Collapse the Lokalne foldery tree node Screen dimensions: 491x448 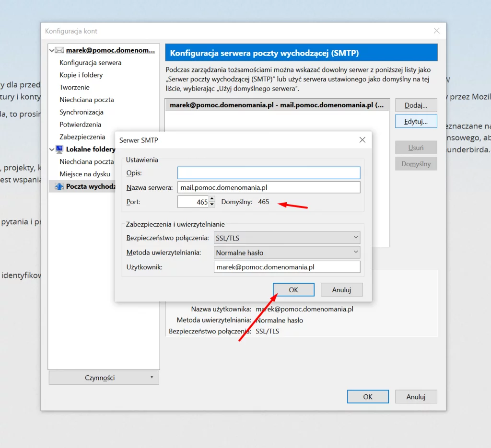52,149
